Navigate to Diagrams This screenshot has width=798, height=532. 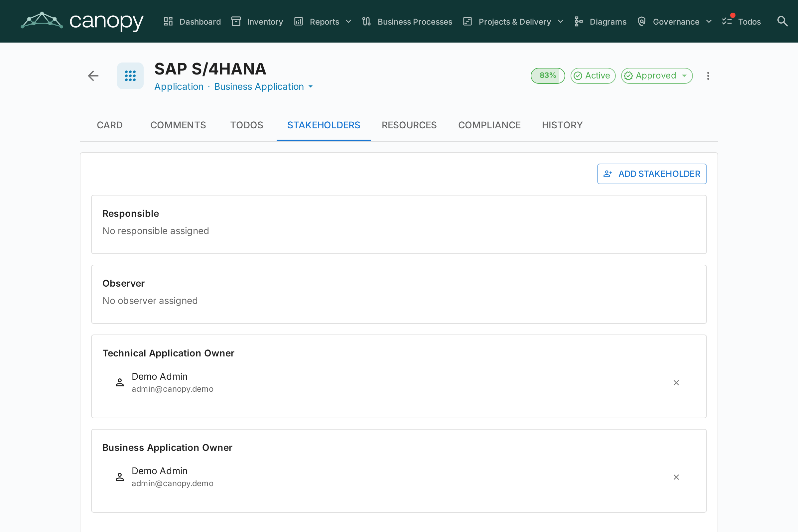coord(600,21)
